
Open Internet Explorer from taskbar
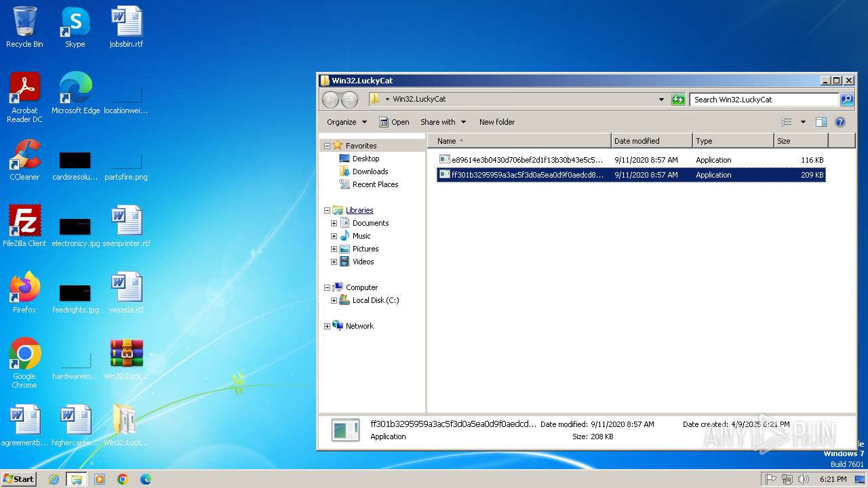54,479
